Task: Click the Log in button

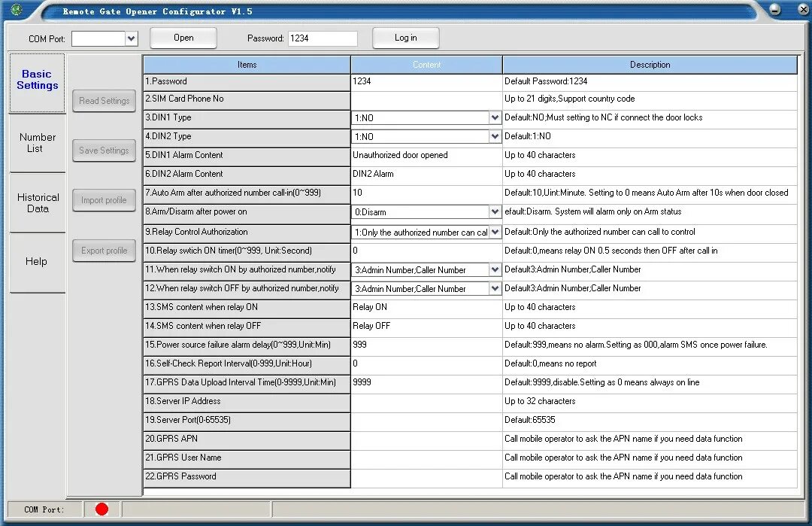Action: coord(405,38)
